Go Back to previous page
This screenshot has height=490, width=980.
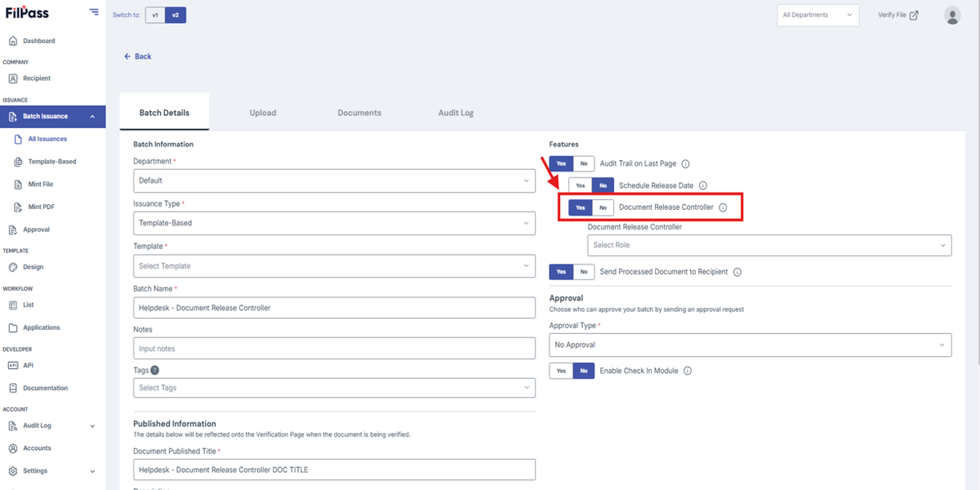[138, 56]
